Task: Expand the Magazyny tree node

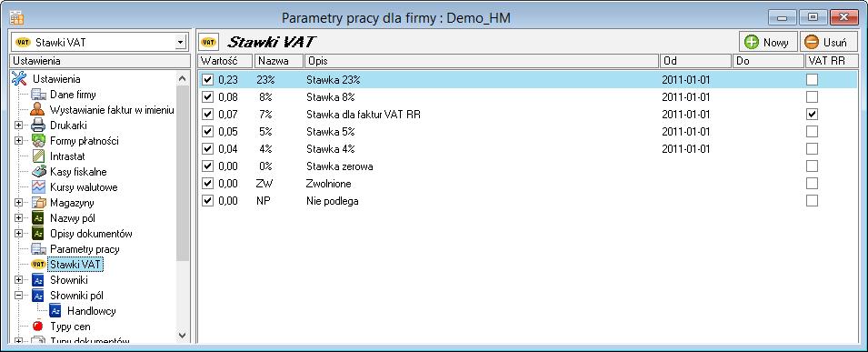Action: click(19, 203)
